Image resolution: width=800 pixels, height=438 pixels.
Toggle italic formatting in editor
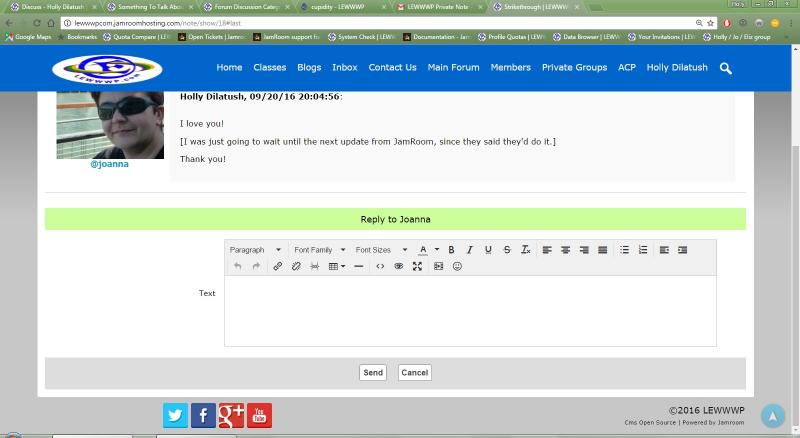tap(469, 250)
